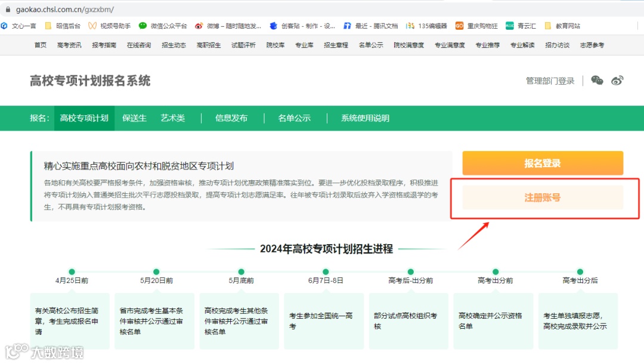
Task: Open 专业推荐 in top navigation
Action: 488,45
